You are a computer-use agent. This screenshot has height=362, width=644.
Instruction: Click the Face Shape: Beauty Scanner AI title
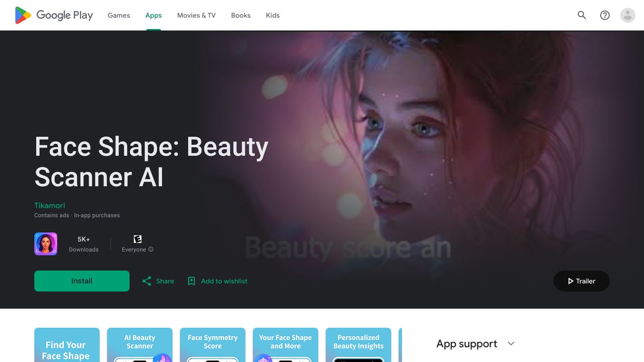[x=151, y=161]
